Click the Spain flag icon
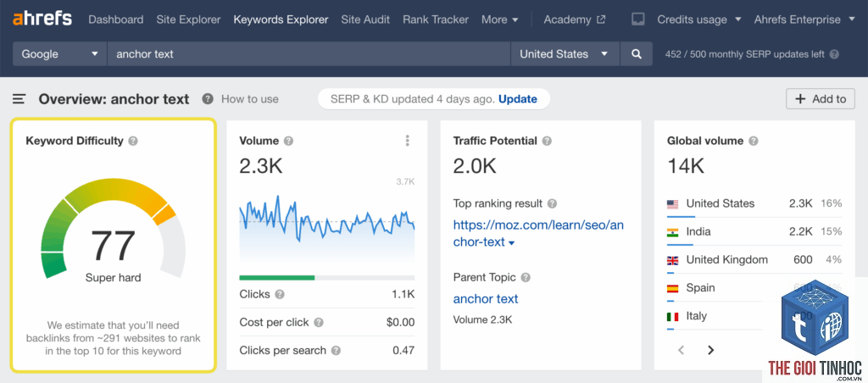The image size is (868, 383). (672, 288)
